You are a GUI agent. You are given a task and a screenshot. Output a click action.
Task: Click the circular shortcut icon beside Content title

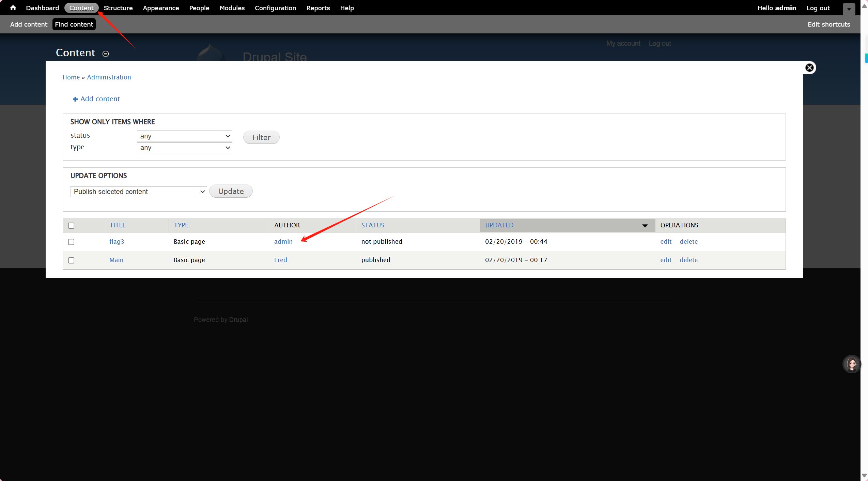point(106,54)
